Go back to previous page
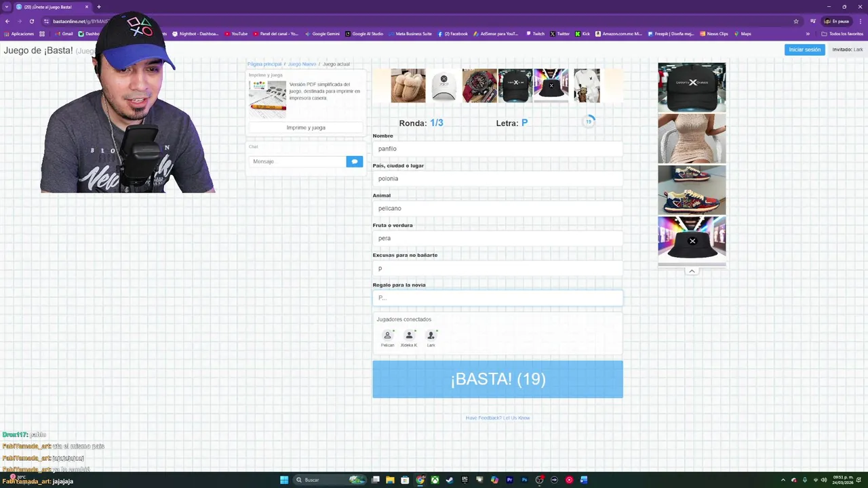 point(7,21)
